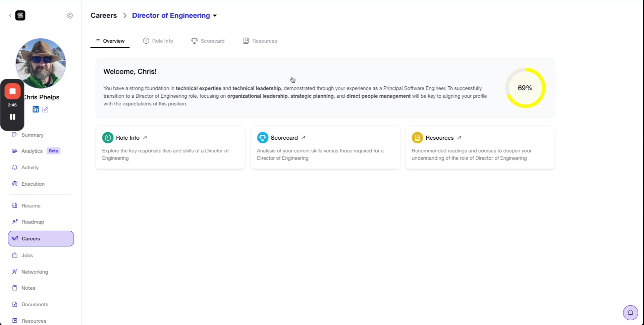Screen dimensions: 644x325
Task: Click the LinkedIn profile icon
Action: pyautogui.click(x=36, y=109)
